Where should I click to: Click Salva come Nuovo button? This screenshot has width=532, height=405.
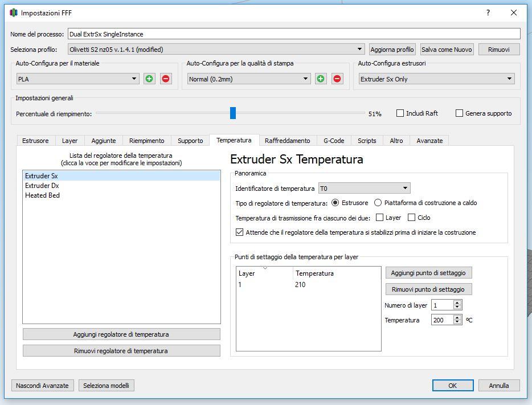click(447, 50)
